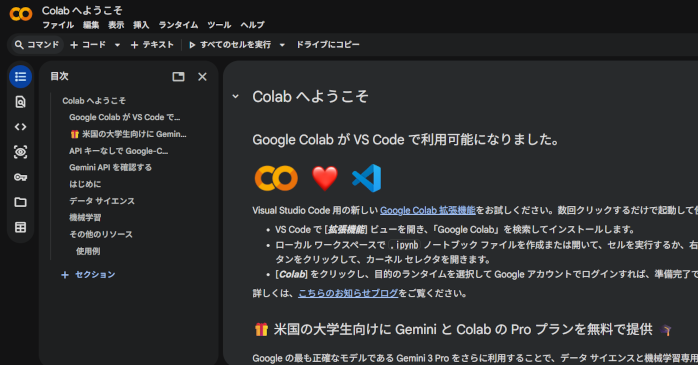
Task: Open the find and replace sidebar icon
Action: (20, 102)
